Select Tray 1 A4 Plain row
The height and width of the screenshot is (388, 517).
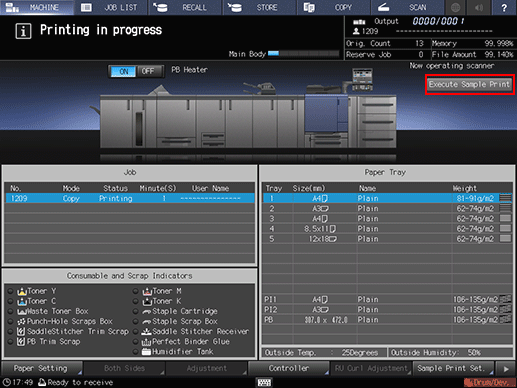point(388,198)
